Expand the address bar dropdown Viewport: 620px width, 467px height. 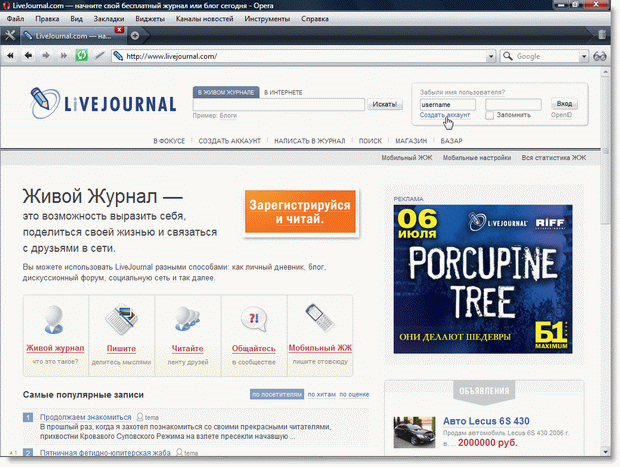coord(491,57)
